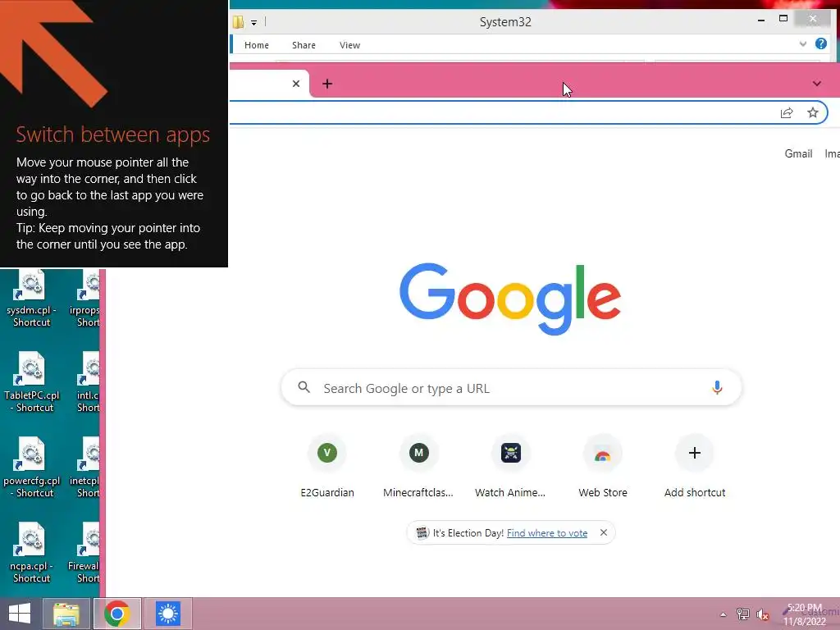Click the Search Google or type a URL box
This screenshot has height=630, width=840.
coord(511,388)
